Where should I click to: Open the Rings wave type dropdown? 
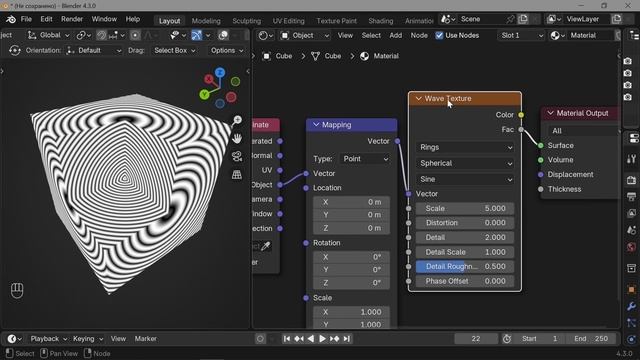point(465,147)
